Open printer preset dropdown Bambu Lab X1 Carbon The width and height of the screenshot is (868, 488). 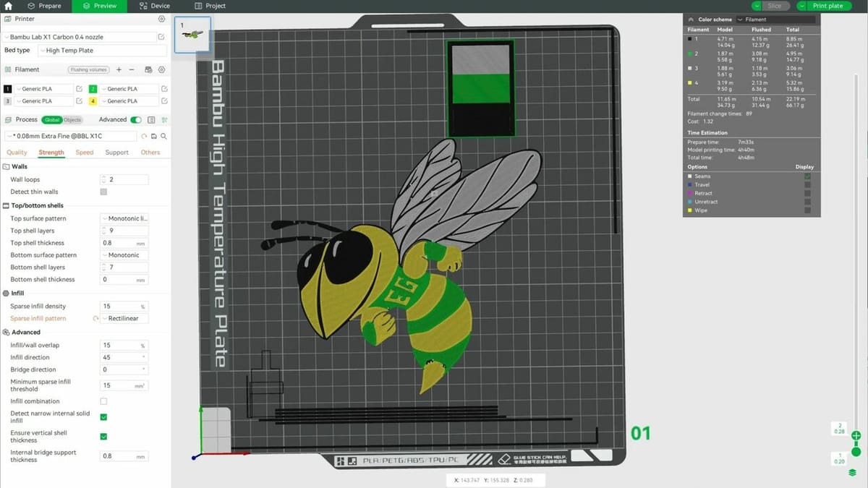pyautogui.click(x=80, y=37)
